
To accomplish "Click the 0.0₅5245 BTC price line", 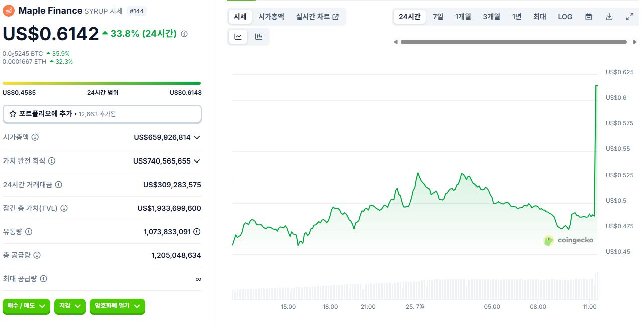I will point(36,53).
